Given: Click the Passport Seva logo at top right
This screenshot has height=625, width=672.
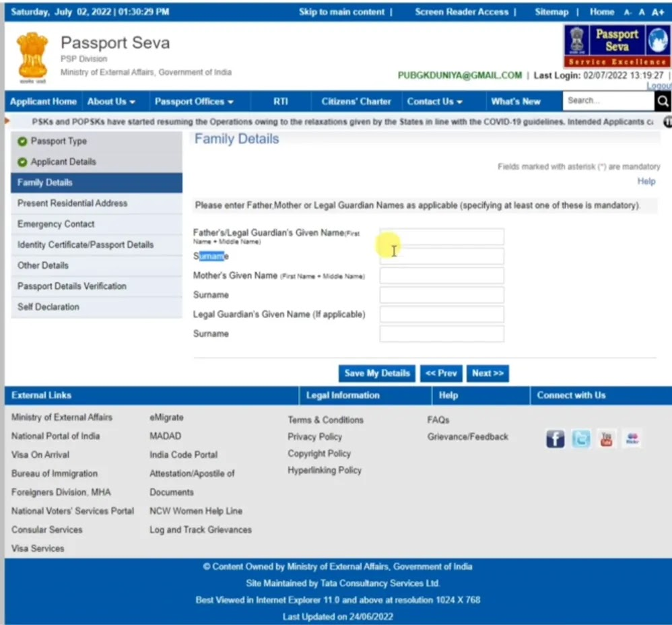Looking at the screenshot, I should 616,45.
